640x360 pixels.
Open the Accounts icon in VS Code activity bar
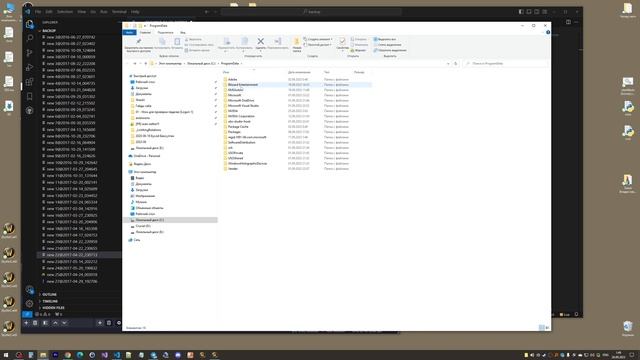tap(29, 290)
